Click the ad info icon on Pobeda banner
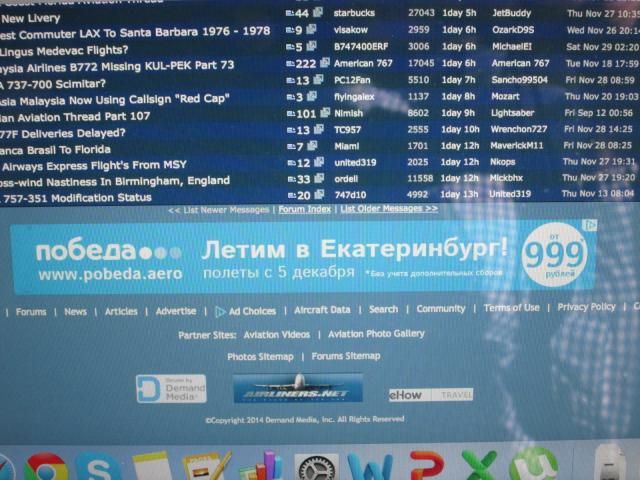 (591, 225)
